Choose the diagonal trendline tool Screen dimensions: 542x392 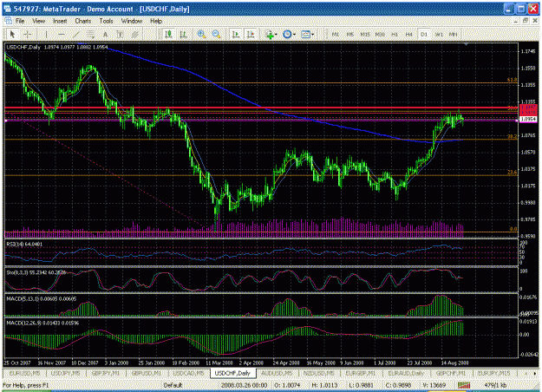coord(76,34)
